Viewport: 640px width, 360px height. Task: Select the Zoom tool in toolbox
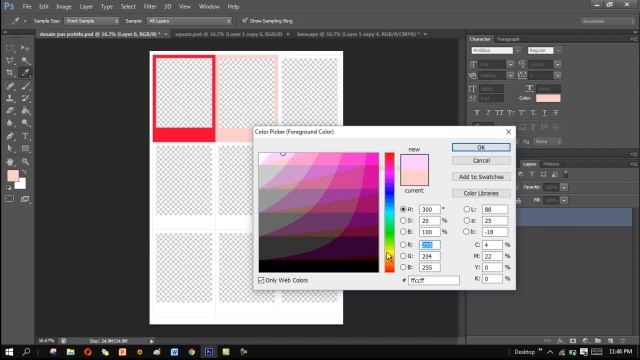coord(25,162)
